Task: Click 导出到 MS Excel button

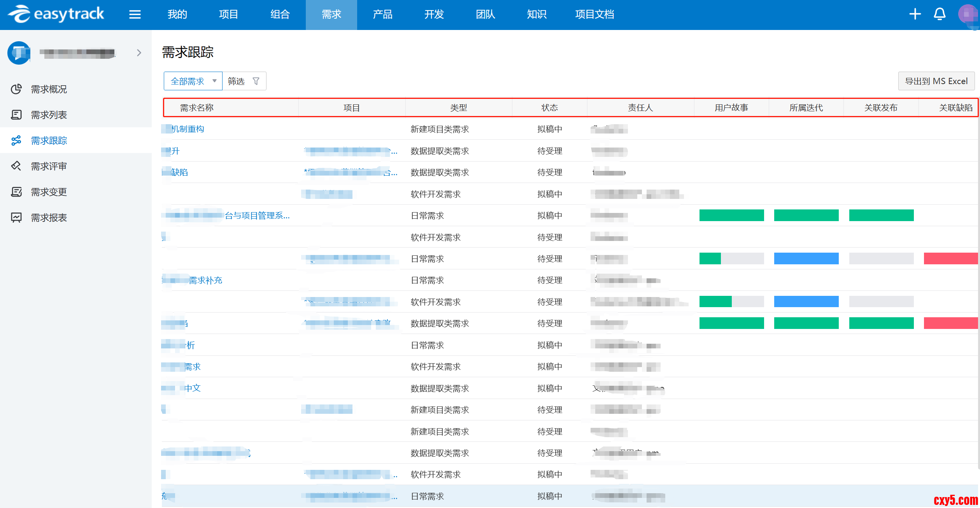Action: tap(936, 81)
